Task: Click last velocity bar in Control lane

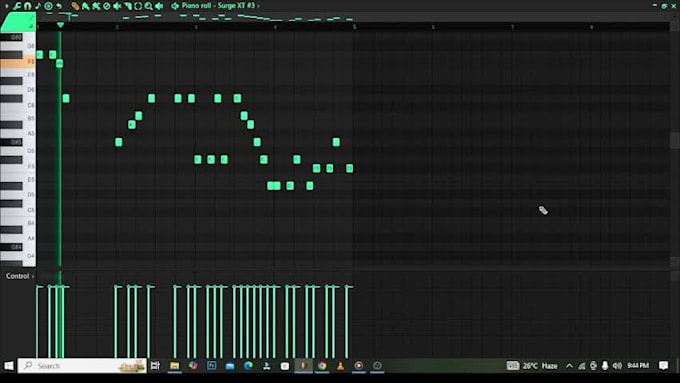Action: click(347, 321)
